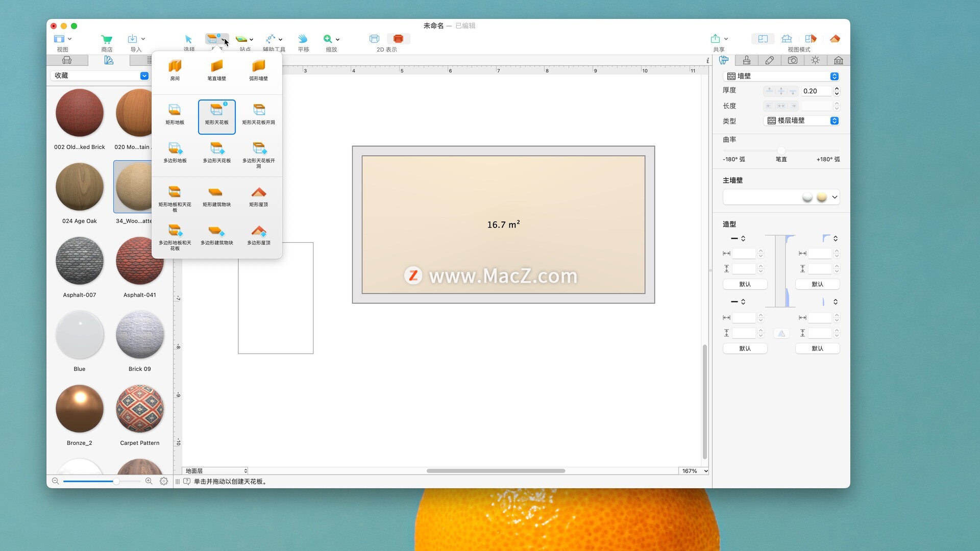Expand the 辅助工具 auxiliary tools dropdown

point(280,39)
